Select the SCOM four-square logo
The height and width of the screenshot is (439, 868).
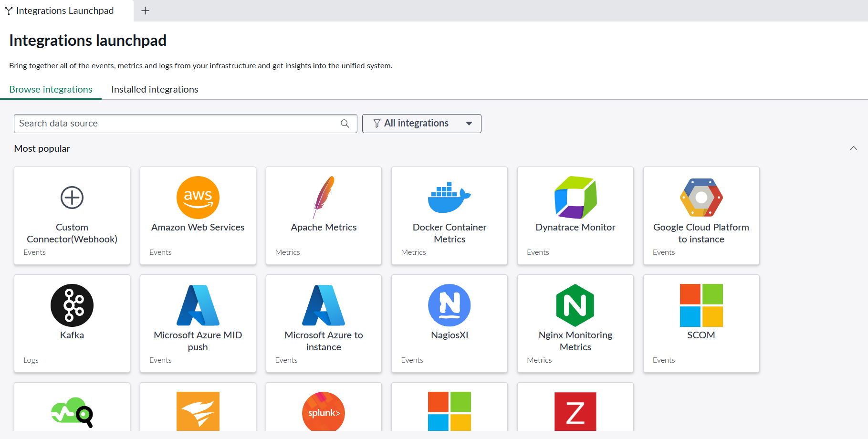[701, 305]
